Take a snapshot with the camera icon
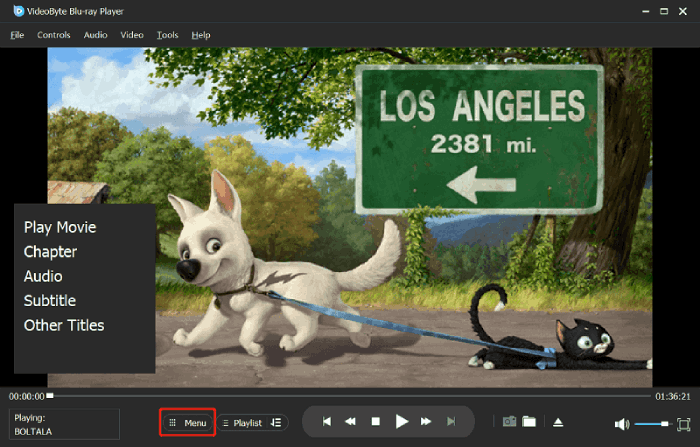Image resolution: width=700 pixels, height=447 pixels. tap(509, 422)
